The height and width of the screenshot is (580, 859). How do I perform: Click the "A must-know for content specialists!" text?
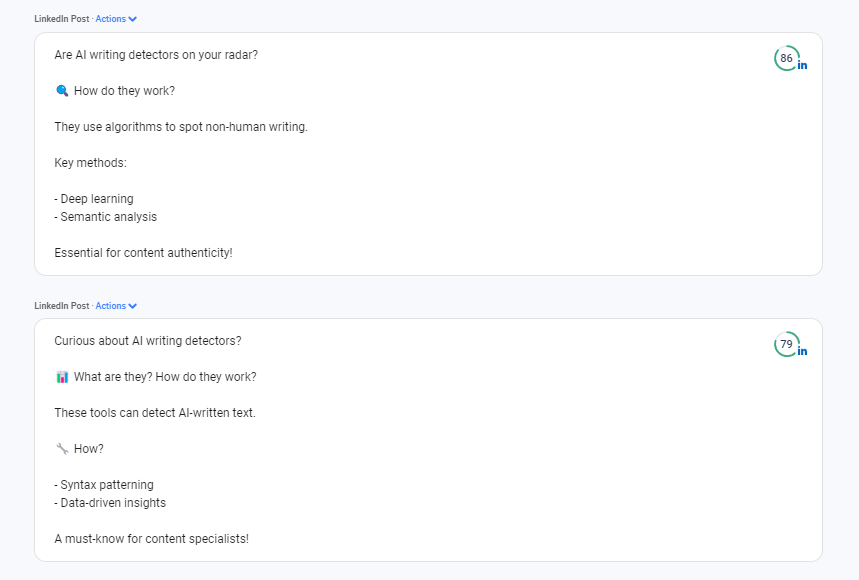click(151, 538)
